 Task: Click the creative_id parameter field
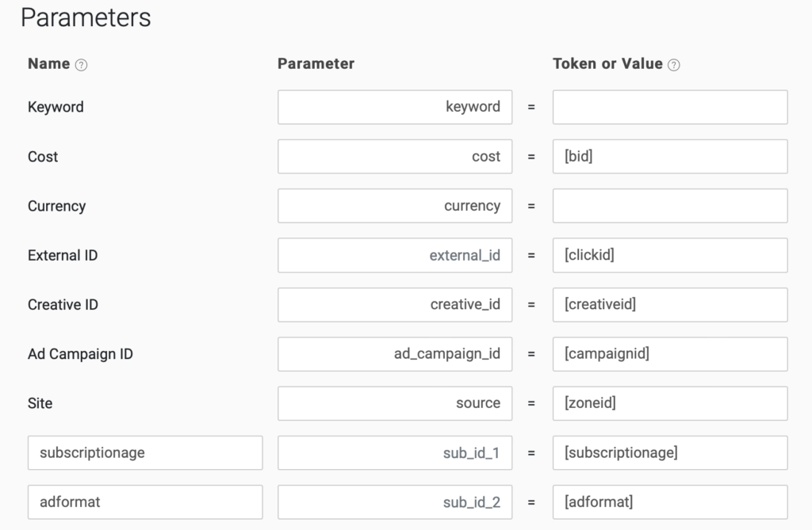pos(394,305)
